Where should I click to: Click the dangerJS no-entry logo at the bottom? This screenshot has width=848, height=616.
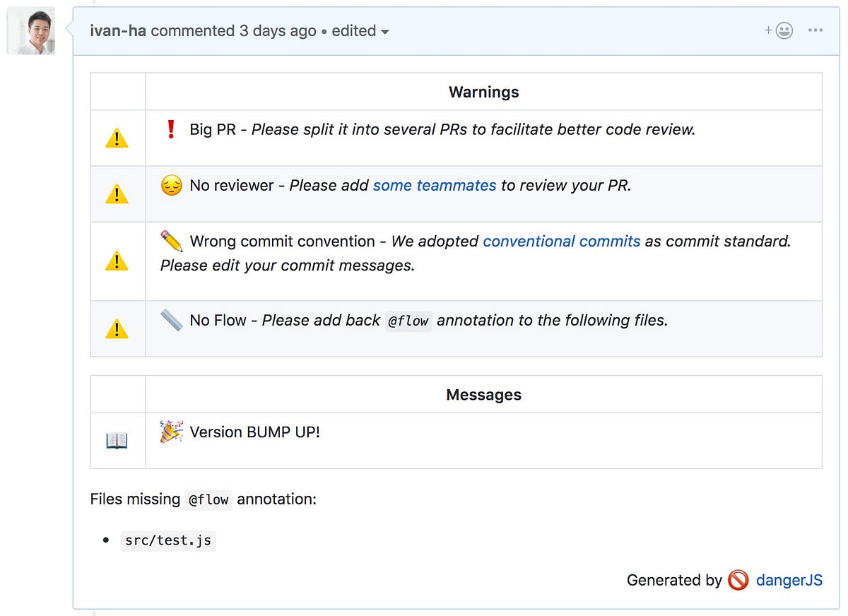pos(738,580)
